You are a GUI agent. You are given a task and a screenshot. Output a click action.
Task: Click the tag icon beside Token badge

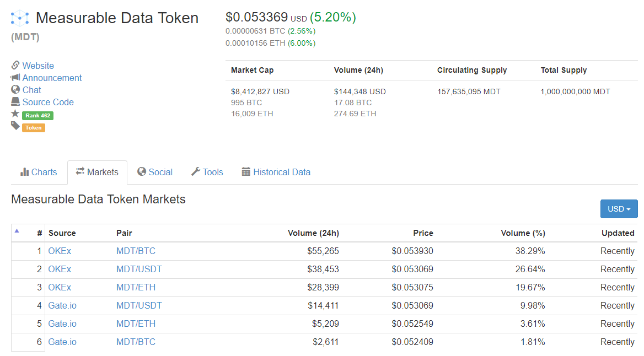tap(15, 126)
